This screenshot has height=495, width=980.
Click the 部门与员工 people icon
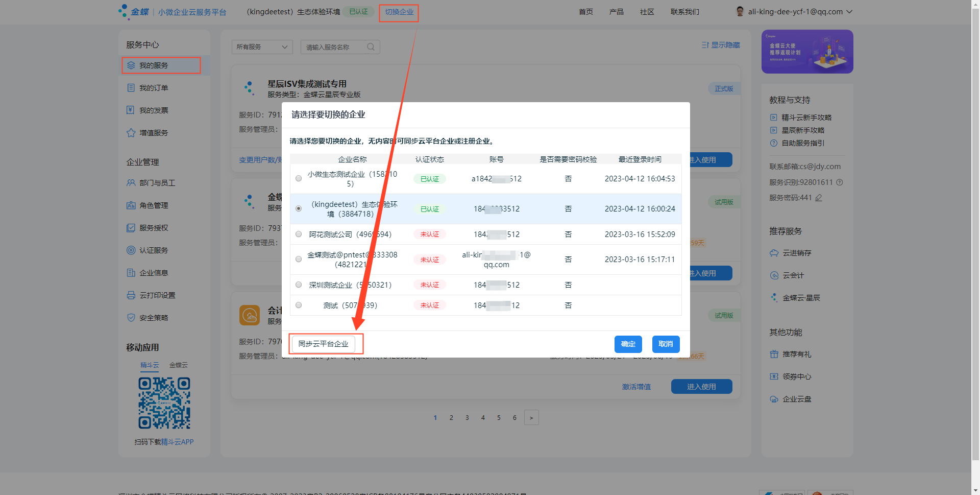tap(131, 183)
